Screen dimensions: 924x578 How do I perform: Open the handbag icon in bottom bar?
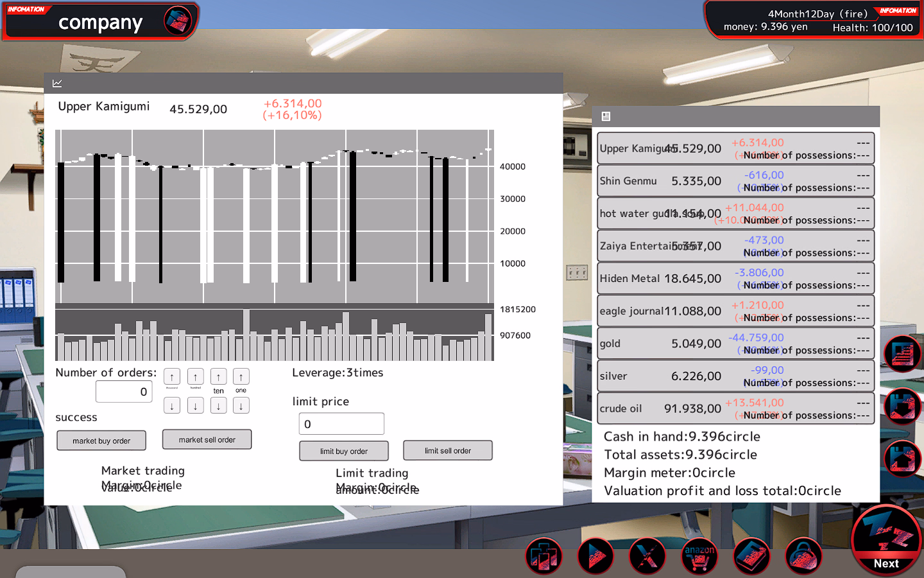(x=803, y=556)
